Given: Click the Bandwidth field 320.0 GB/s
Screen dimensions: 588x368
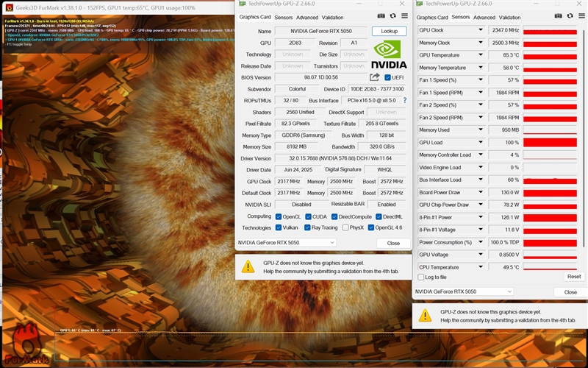Looking at the screenshot, I should tap(381, 146).
